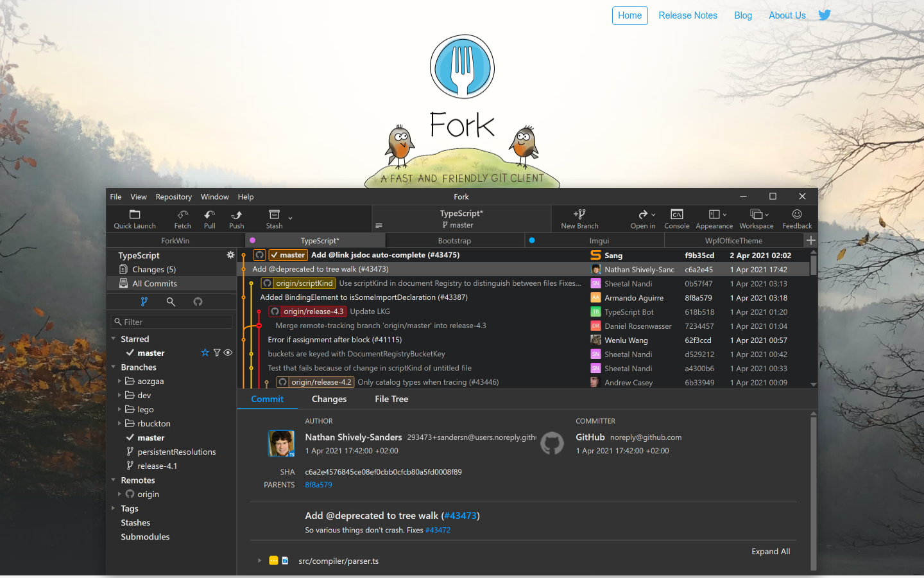Viewport: 924px width, 578px height.
Task: Click the Feedback smiley icon
Action: [797, 215]
